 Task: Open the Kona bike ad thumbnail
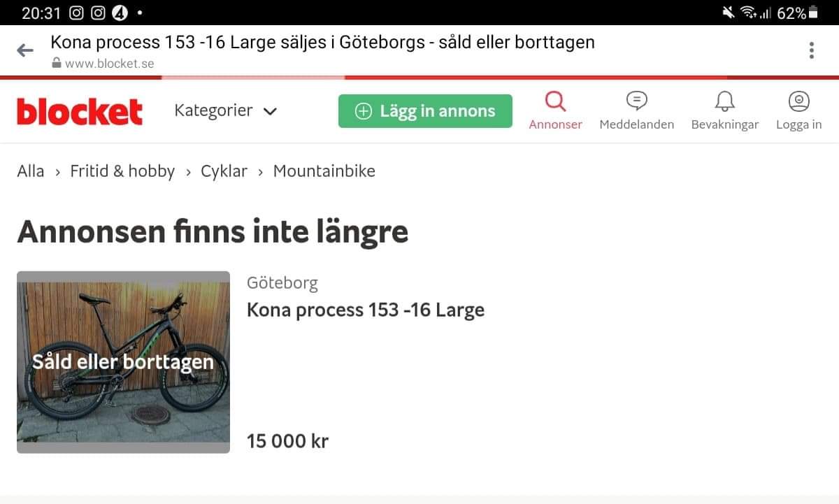[123, 362]
